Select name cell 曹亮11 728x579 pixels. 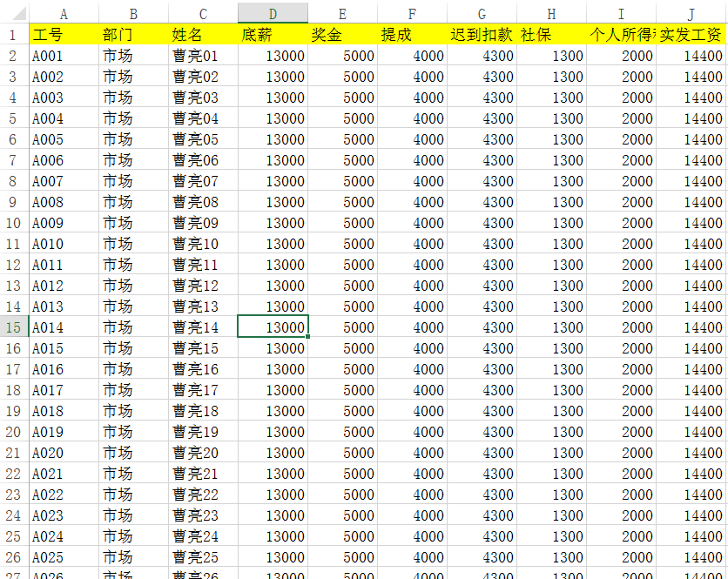click(203, 265)
